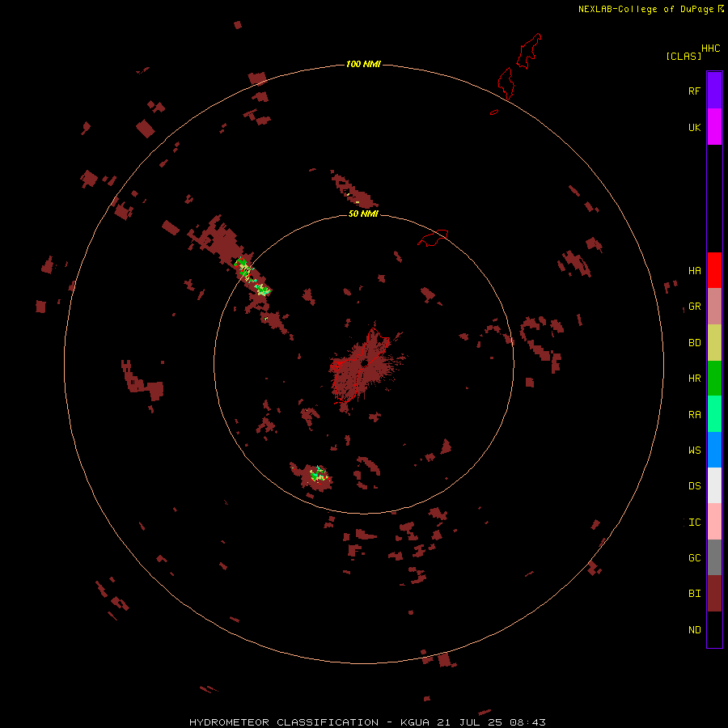Click the '100 NMI' range ring label
Screen dimensions: 728x728
(x=363, y=64)
